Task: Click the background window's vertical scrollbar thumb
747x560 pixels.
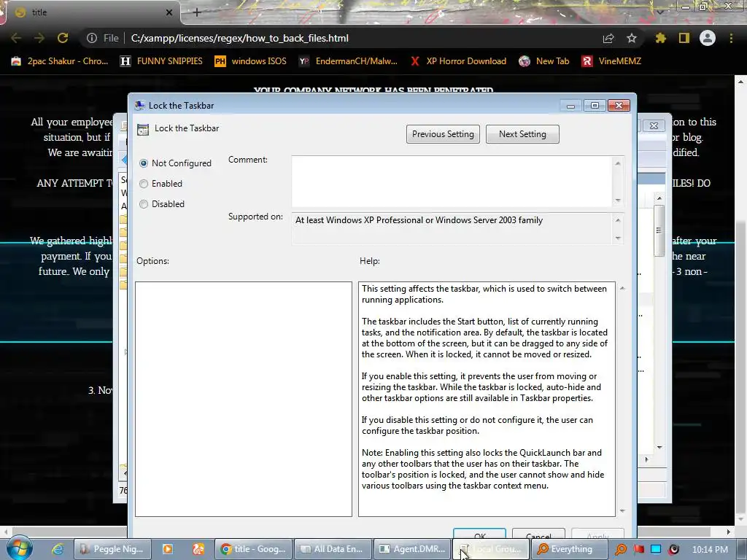Action: 659,230
